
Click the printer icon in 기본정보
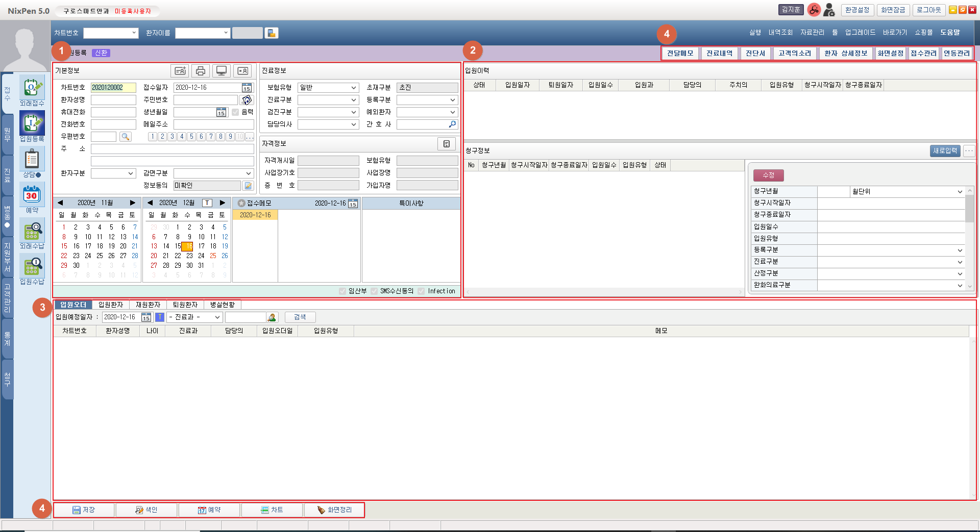[x=201, y=71]
